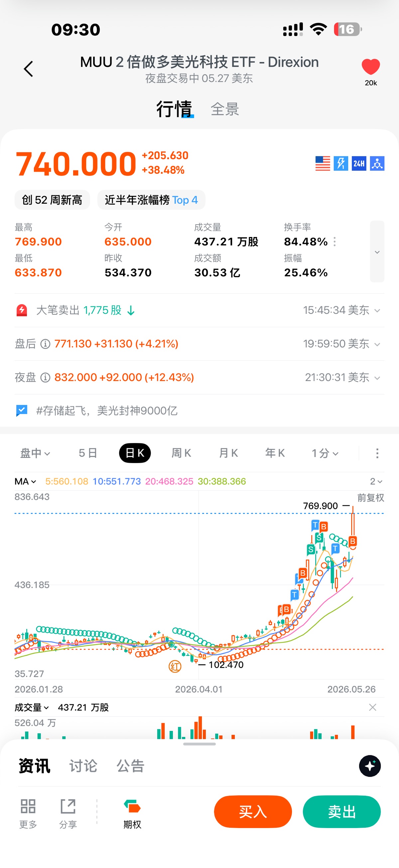Select the 周K chart period

point(181,453)
